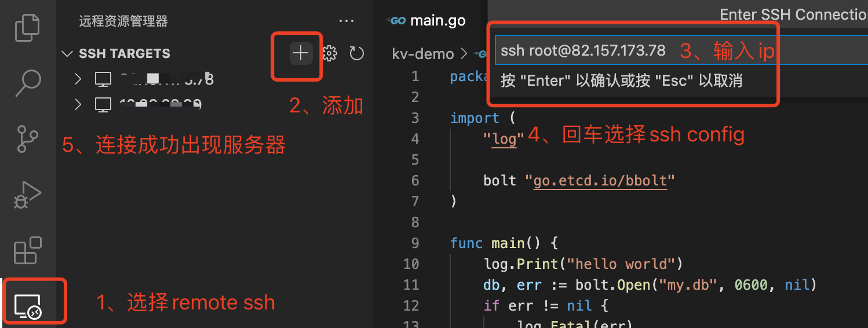This screenshot has width=868, height=328.
Task: Click the func main() declaration
Action: pyautogui.click(x=504, y=243)
